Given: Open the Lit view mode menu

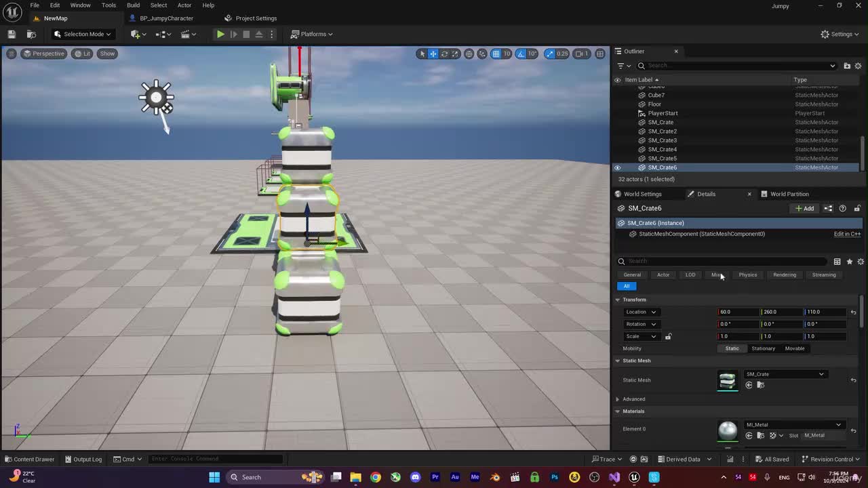Looking at the screenshot, I should (83, 54).
